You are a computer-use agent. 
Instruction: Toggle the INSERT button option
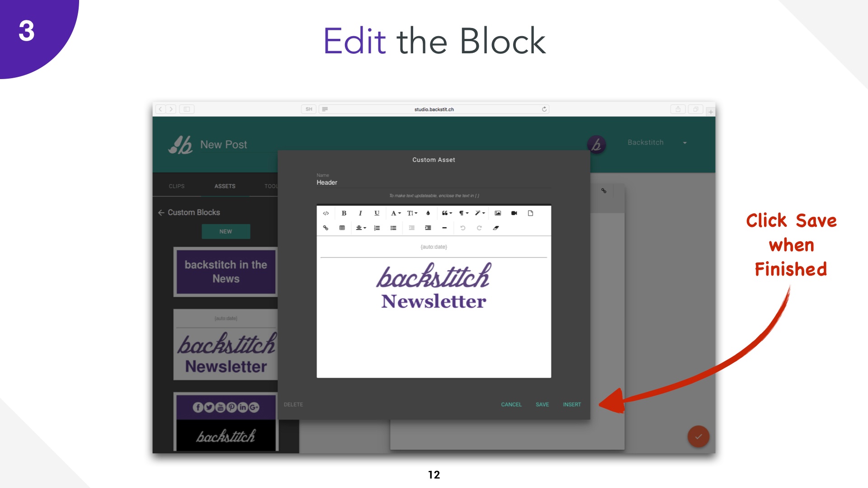(x=571, y=404)
